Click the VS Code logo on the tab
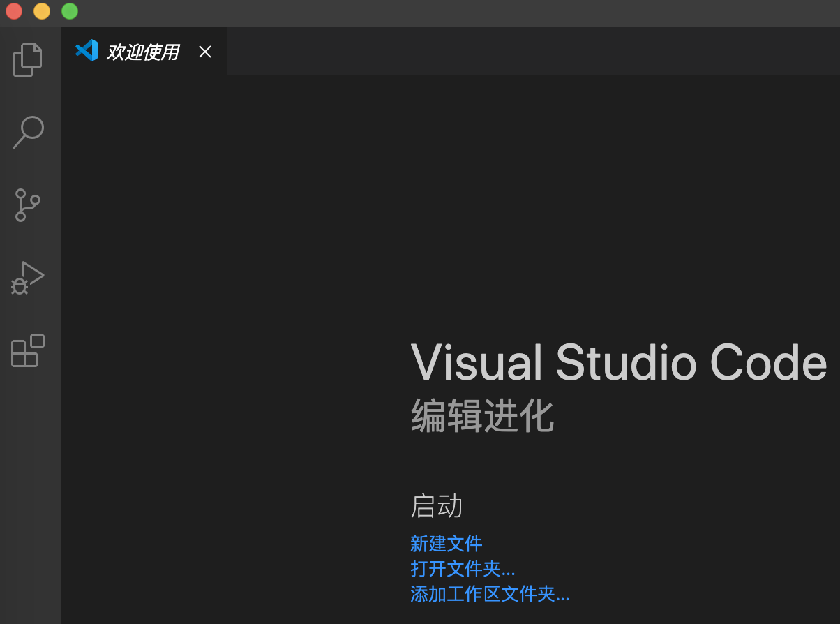This screenshot has width=840, height=624. click(87, 50)
